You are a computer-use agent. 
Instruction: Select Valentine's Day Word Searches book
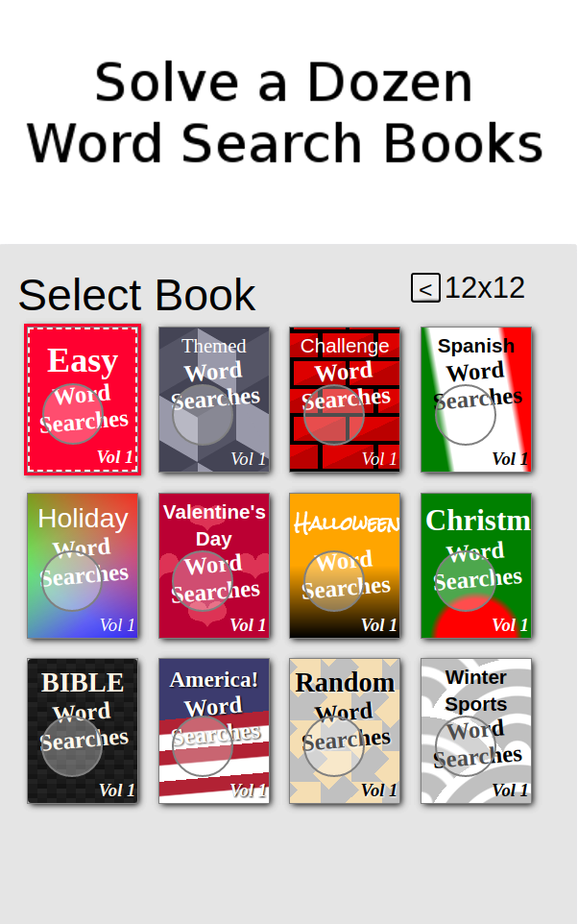click(x=214, y=566)
